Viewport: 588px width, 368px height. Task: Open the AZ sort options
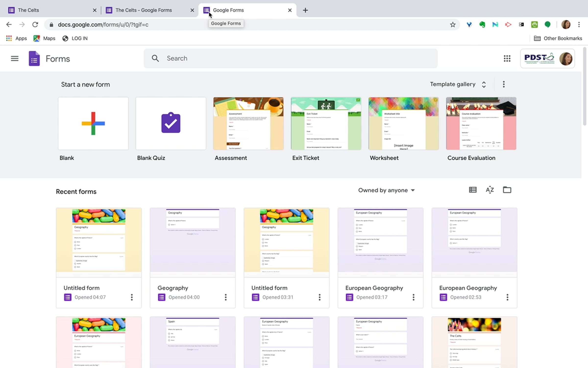490,190
